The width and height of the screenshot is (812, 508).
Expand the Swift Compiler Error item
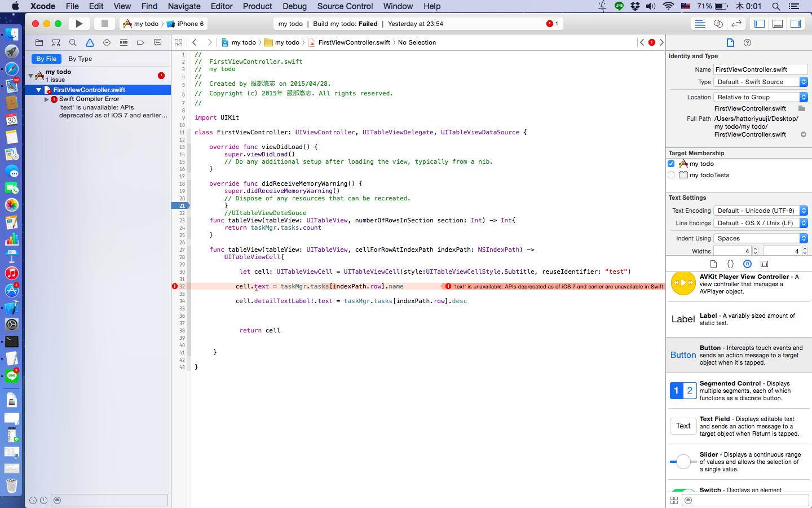[x=47, y=99]
